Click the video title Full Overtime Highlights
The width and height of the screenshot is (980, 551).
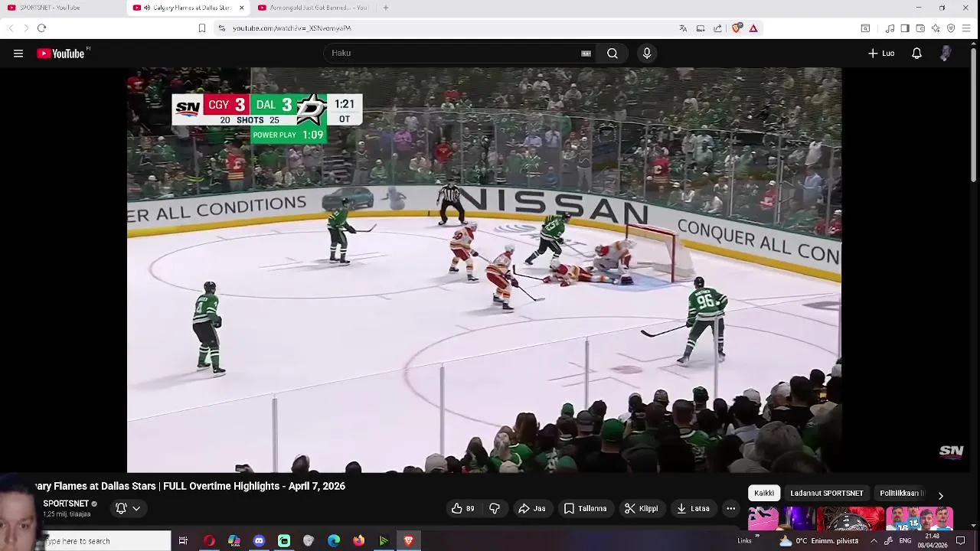189,486
